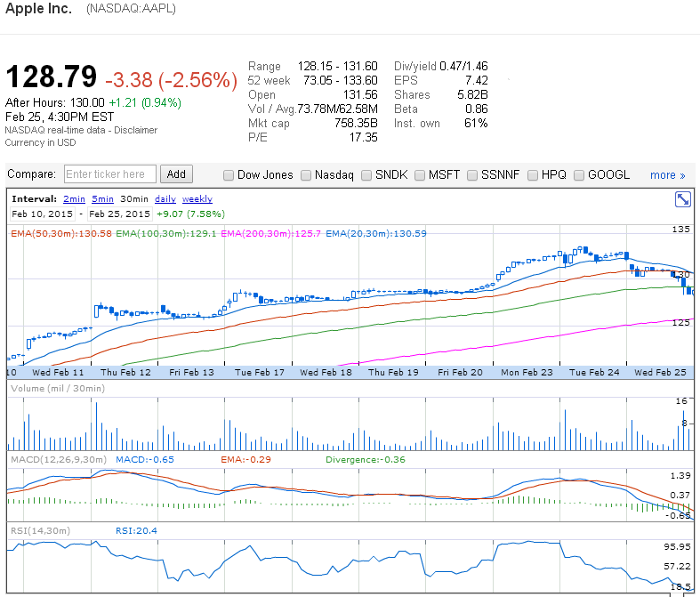Image resolution: width=700 pixels, height=597 pixels.
Task: Click the +9.07 (7.58%) period change
Action: click(x=190, y=214)
